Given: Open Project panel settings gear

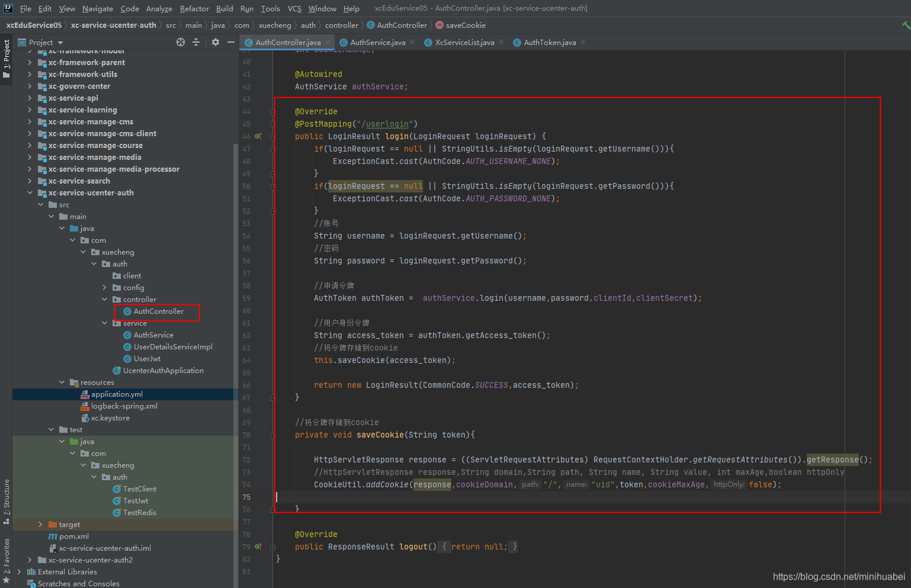Looking at the screenshot, I should point(215,42).
